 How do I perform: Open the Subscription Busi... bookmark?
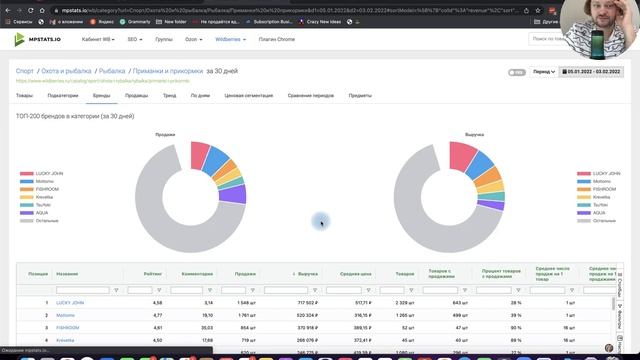pyautogui.click(x=269, y=22)
